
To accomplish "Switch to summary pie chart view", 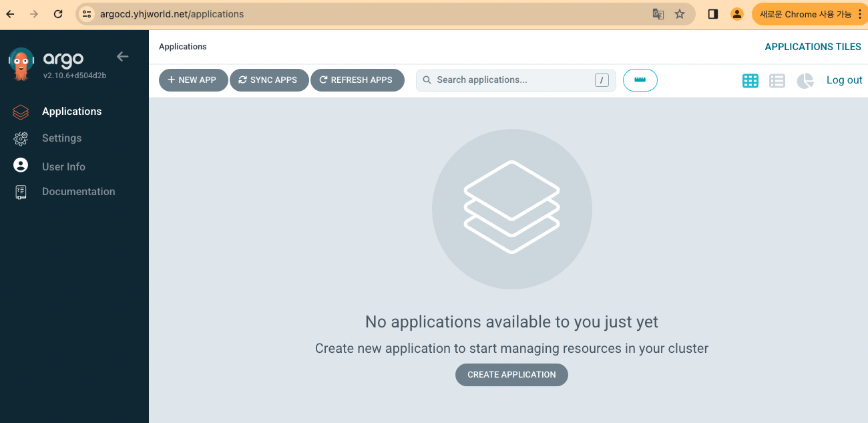I will 805,81.
